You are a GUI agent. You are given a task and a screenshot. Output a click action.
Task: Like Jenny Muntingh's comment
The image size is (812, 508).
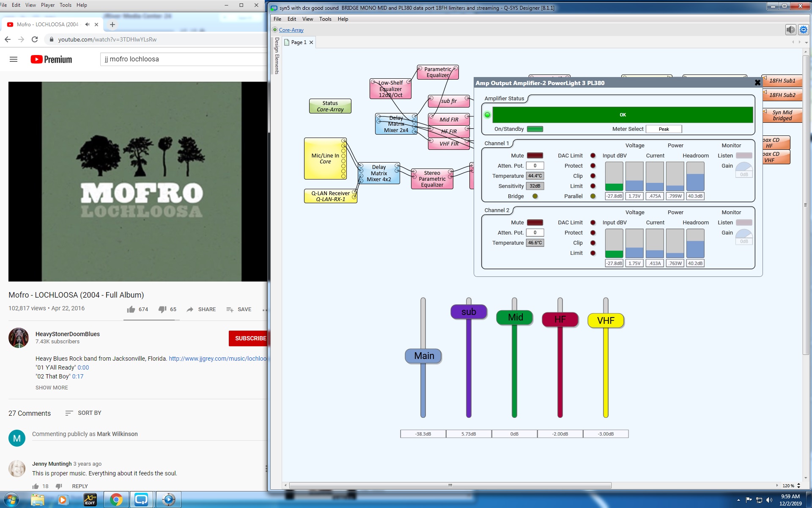[x=36, y=486]
